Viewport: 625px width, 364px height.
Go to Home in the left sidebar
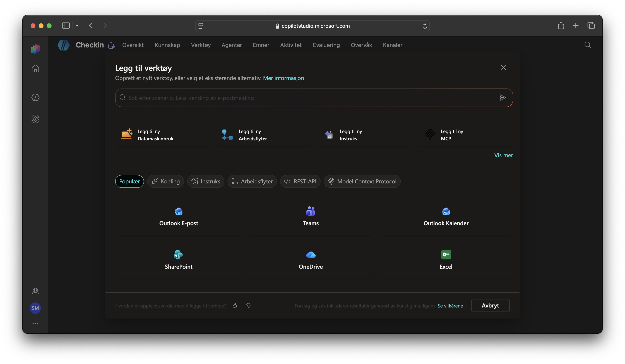point(35,69)
